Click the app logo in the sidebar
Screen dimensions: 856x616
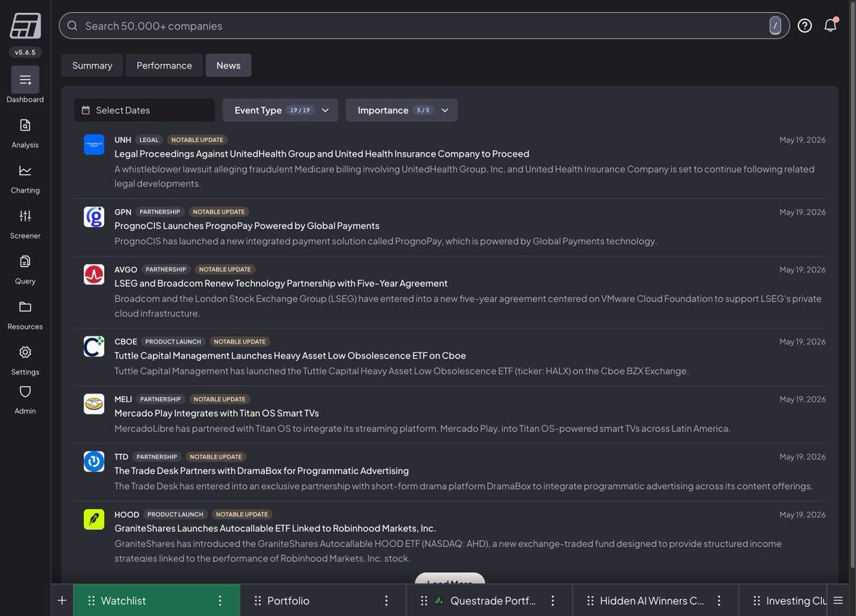(25, 26)
